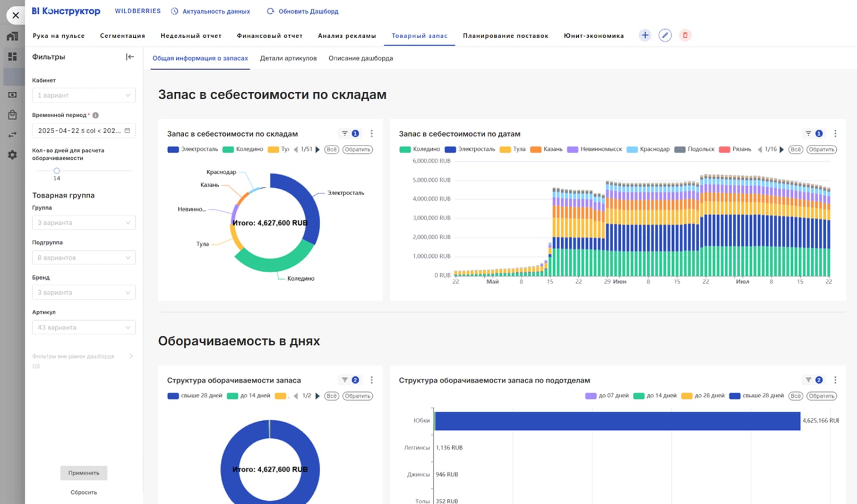Click the plus icon to add dashboard tab
The height and width of the screenshot is (504, 857).
(x=645, y=36)
